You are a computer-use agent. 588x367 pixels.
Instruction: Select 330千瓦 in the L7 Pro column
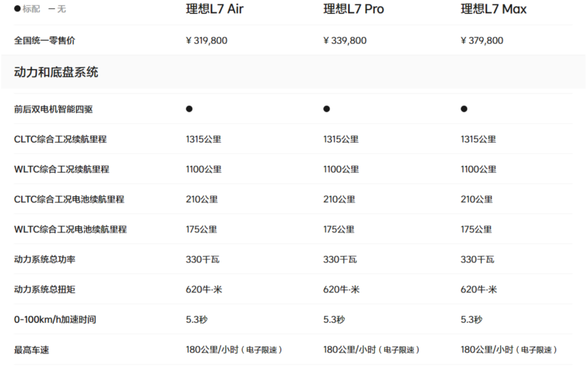340,259
